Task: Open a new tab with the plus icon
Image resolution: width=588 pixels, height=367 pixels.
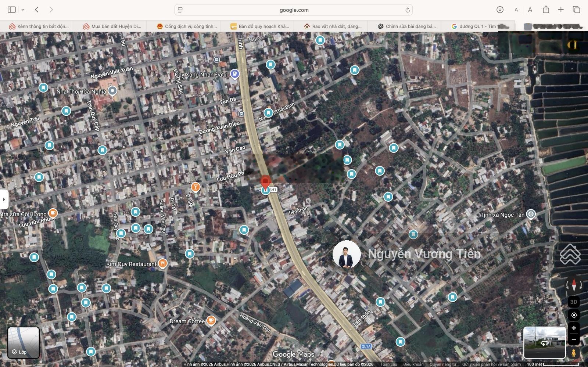Action: 561,10
